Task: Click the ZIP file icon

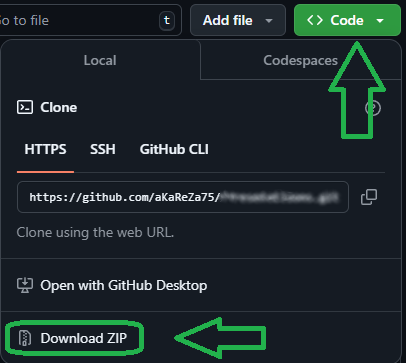Action: [25, 338]
